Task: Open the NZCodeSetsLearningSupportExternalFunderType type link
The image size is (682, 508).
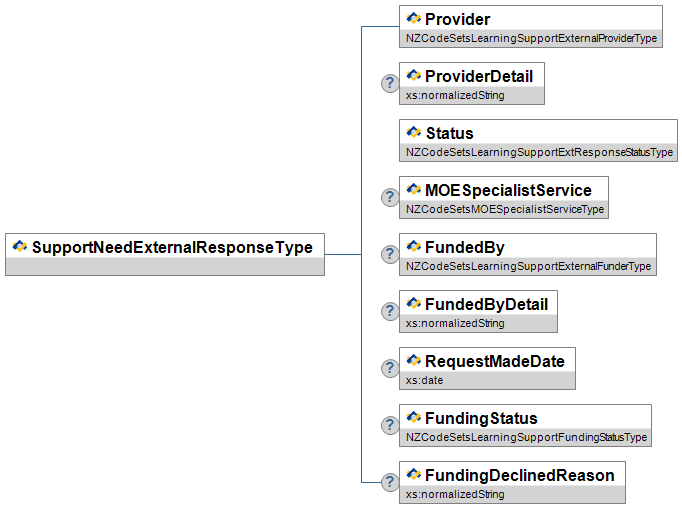Action: point(528,266)
